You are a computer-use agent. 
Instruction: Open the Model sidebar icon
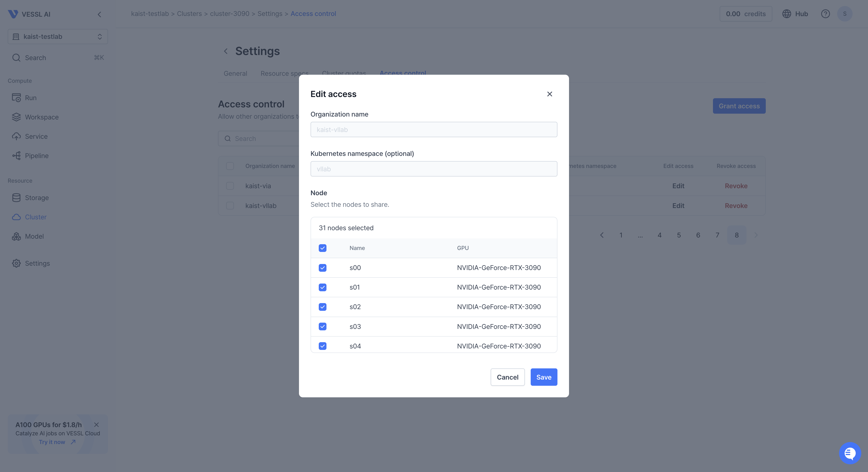click(x=16, y=236)
